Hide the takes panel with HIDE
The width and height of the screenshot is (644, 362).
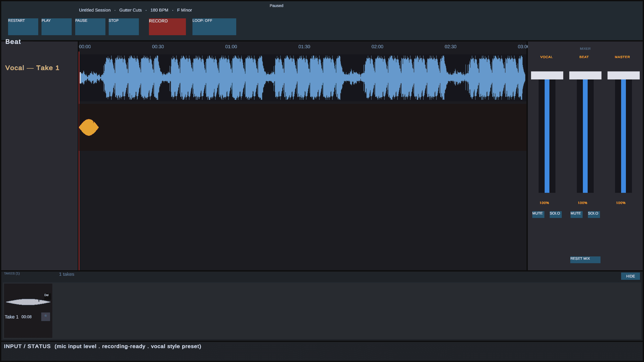630,276
